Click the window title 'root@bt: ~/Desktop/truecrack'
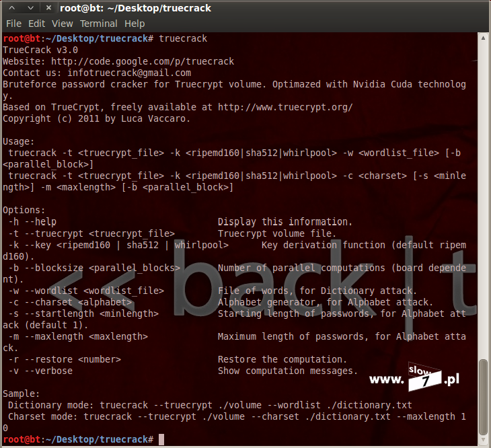The height and width of the screenshot is (448, 491). pos(135,8)
